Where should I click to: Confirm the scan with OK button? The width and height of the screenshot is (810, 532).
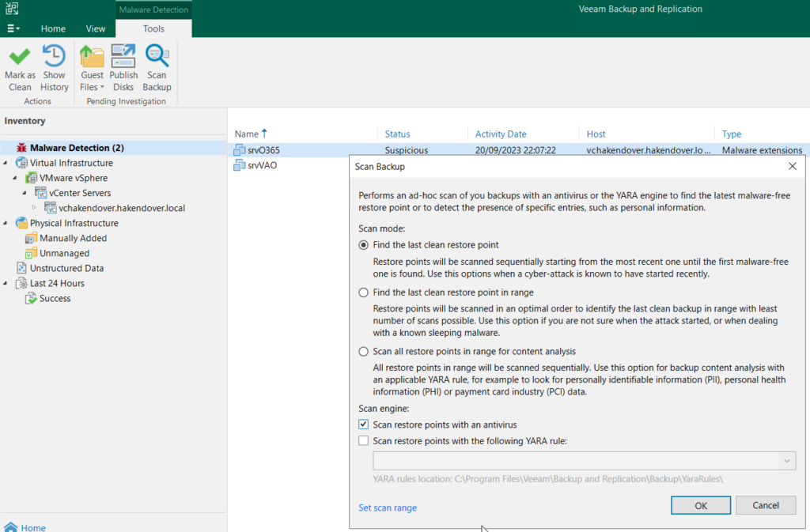pyautogui.click(x=701, y=506)
